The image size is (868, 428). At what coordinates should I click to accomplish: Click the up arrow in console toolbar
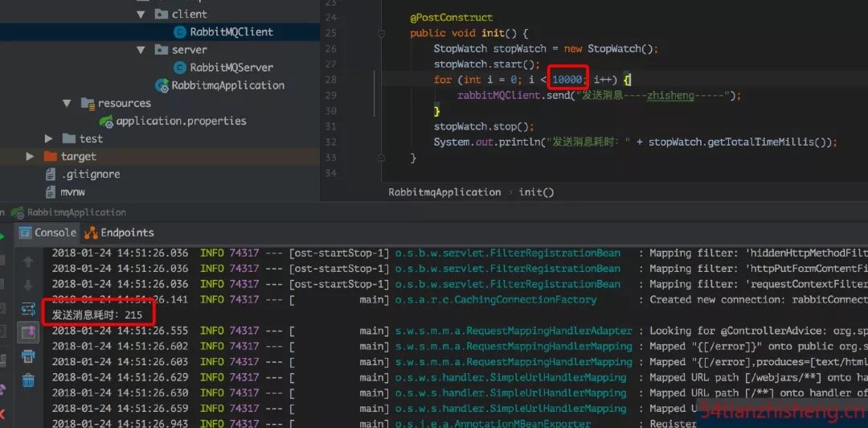[x=28, y=261]
